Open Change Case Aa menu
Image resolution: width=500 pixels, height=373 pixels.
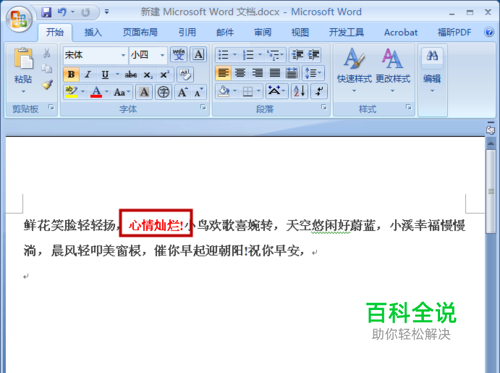[x=122, y=92]
